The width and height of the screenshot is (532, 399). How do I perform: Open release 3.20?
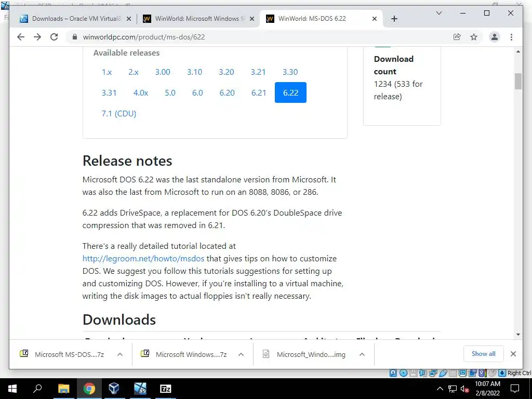point(227,72)
